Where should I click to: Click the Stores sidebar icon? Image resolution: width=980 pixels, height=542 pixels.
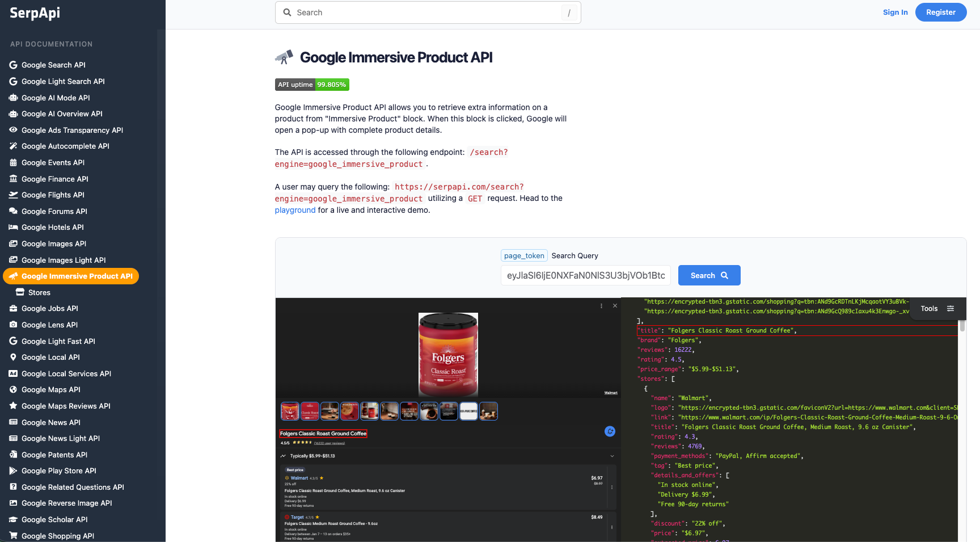(20, 292)
